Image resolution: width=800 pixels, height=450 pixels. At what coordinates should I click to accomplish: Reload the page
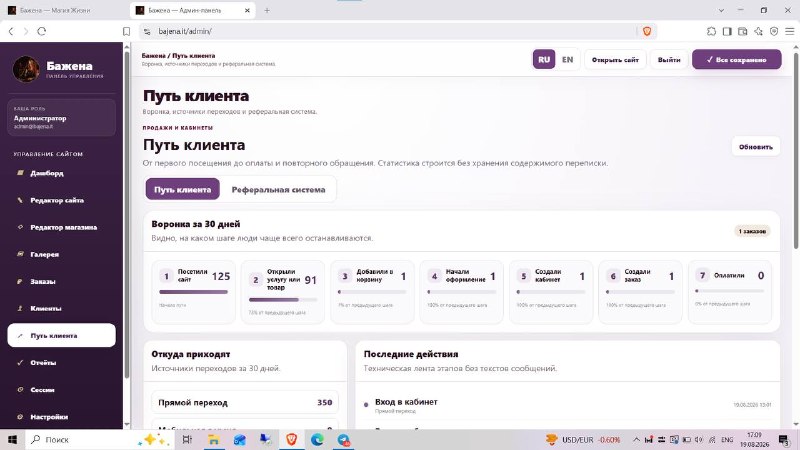pos(42,32)
